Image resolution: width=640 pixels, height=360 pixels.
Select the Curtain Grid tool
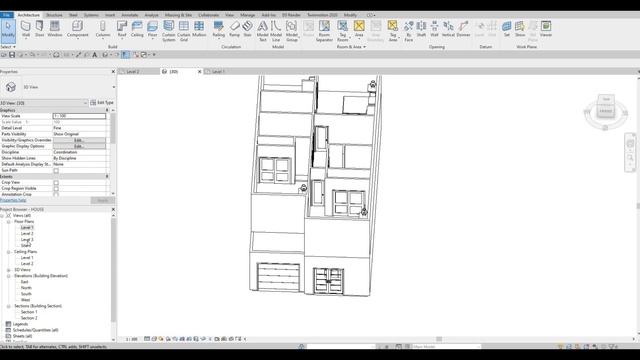click(184, 31)
